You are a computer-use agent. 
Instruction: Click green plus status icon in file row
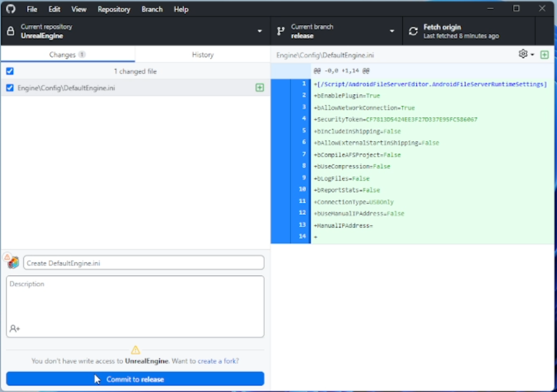click(x=260, y=88)
